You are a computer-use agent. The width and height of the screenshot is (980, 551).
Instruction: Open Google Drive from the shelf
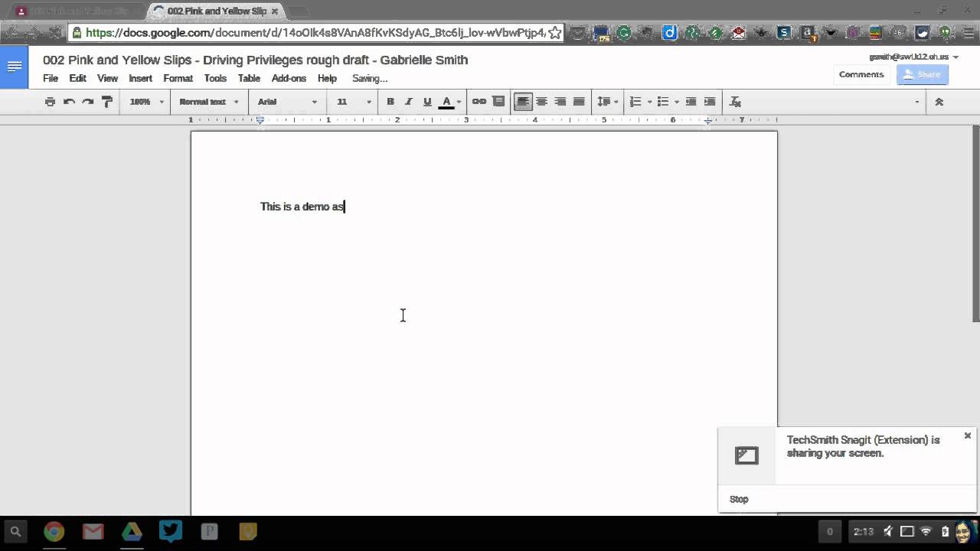tap(132, 531)
